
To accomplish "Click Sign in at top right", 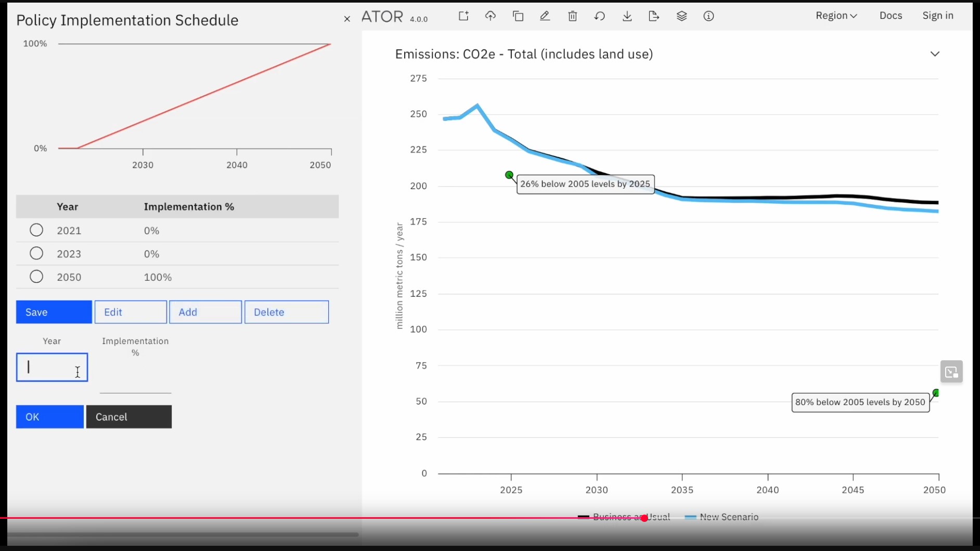I will (x=938, y=16).
